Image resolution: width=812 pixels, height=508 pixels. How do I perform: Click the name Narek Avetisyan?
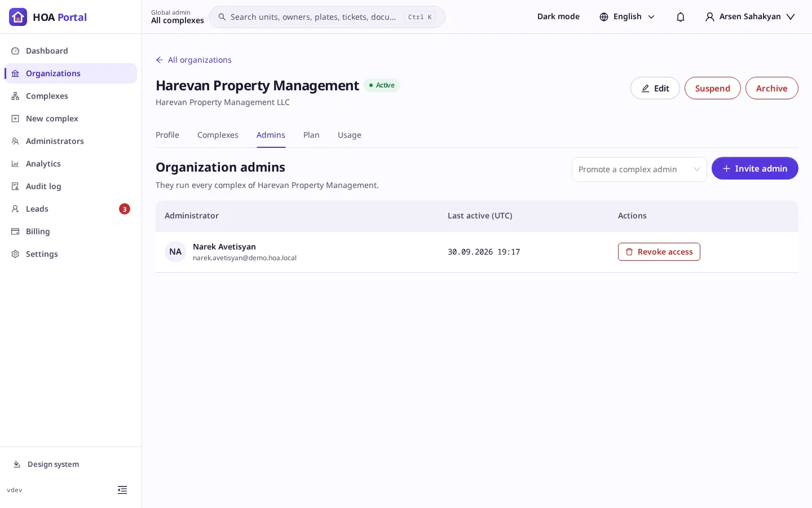tap(224, 247)
